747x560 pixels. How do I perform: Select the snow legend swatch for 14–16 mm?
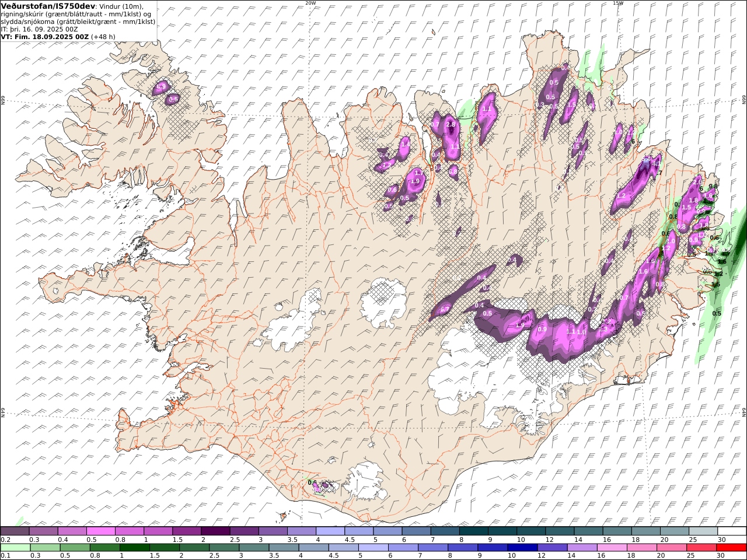[x=588, y=531]
